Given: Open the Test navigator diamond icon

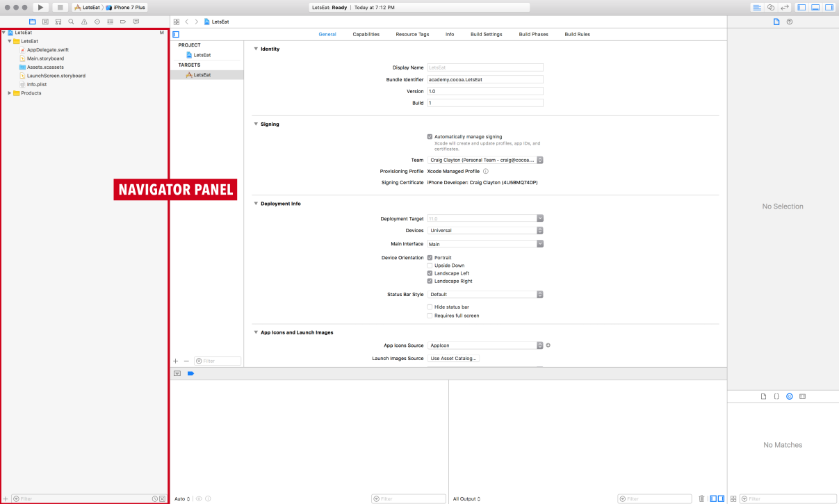Looking at the screenshot, I should pyautogui.click(x=97, y=22).
